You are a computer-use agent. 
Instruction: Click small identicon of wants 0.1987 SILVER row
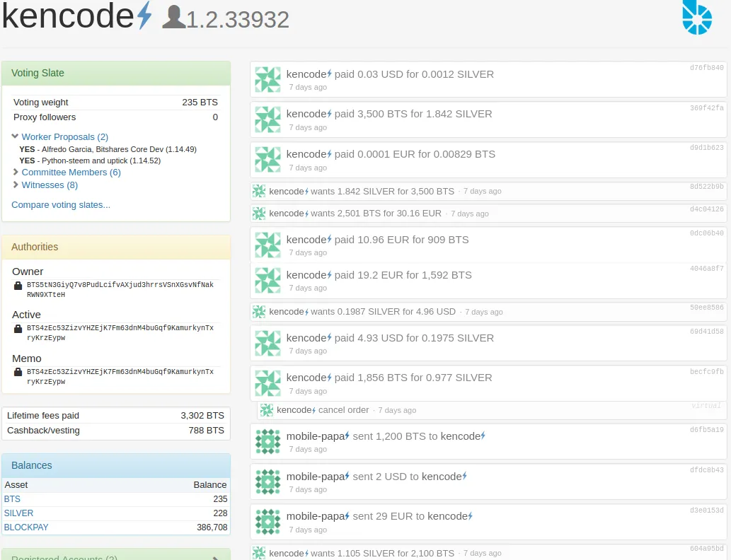tap(259, 312)
